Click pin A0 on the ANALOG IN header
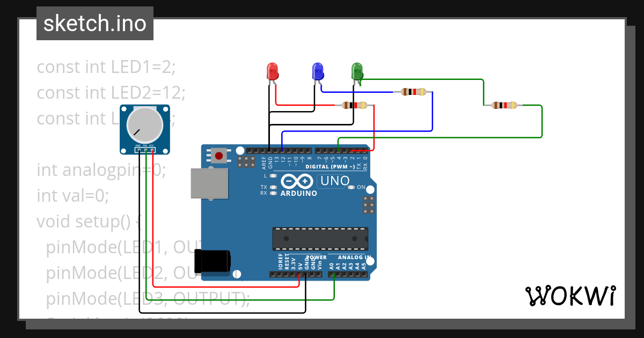 pos(333,275)
